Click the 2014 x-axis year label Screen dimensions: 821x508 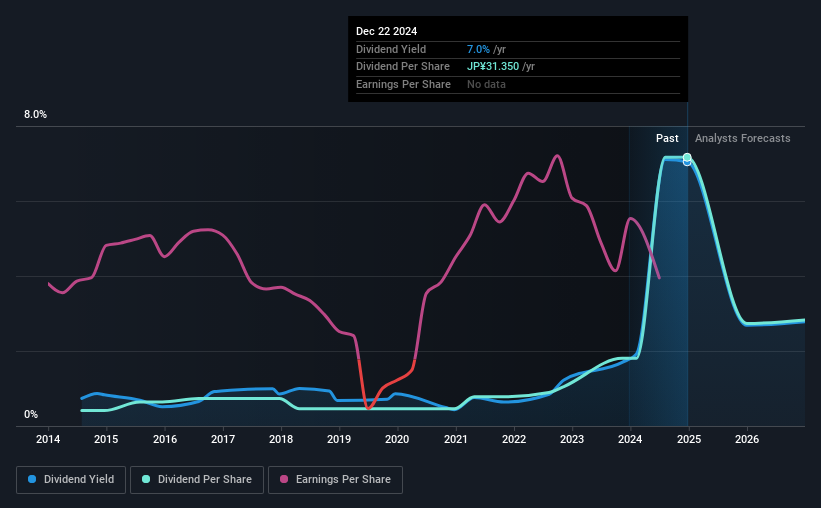coord(48,439)
